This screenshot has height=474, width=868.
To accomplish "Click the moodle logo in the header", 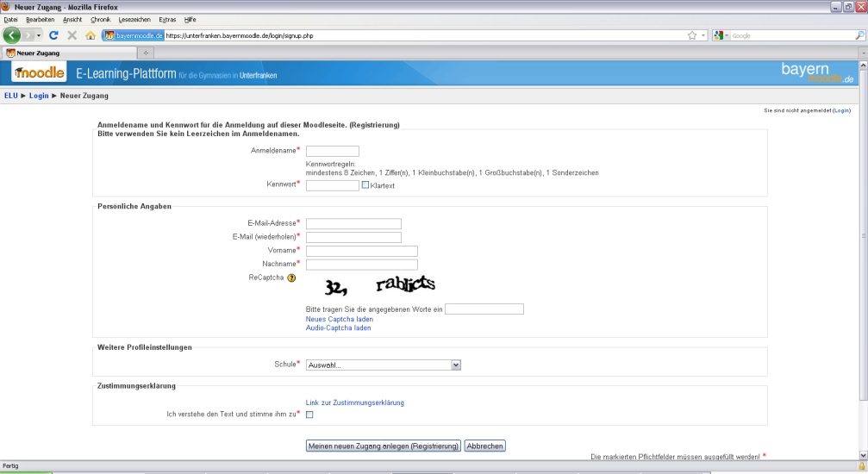I will [x=39, y=72].
